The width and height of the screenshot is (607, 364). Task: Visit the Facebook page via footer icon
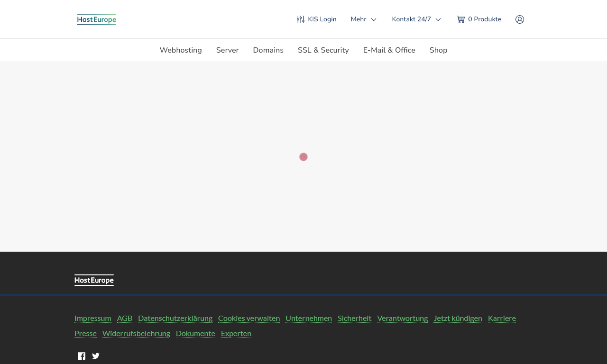point(82,356)
